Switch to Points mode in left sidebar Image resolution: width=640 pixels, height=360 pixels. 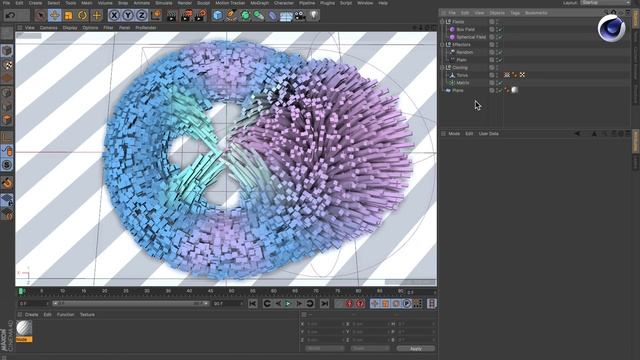click(x=7, y=92)
